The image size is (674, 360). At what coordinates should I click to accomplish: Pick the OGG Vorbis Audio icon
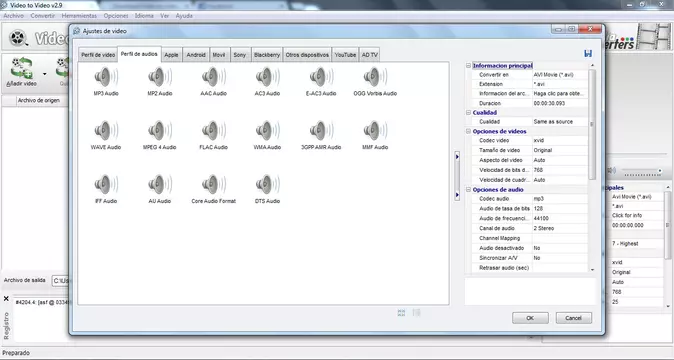(375, 78)
